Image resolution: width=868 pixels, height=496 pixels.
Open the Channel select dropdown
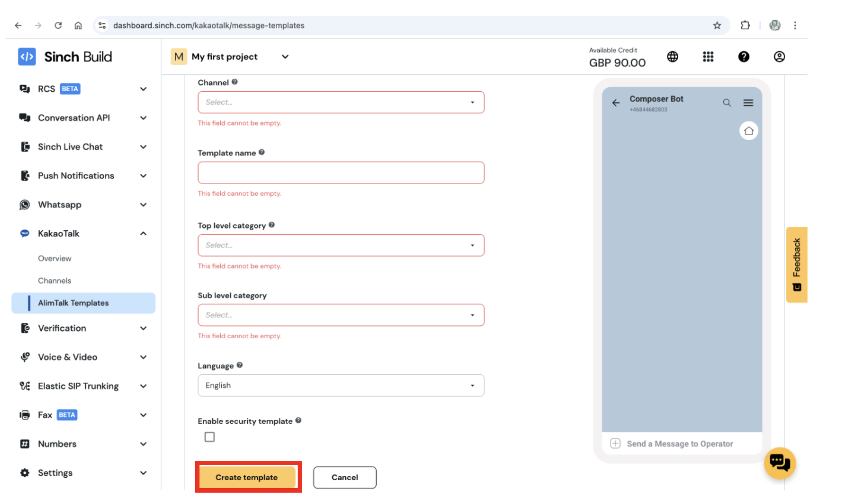point(341,102)
